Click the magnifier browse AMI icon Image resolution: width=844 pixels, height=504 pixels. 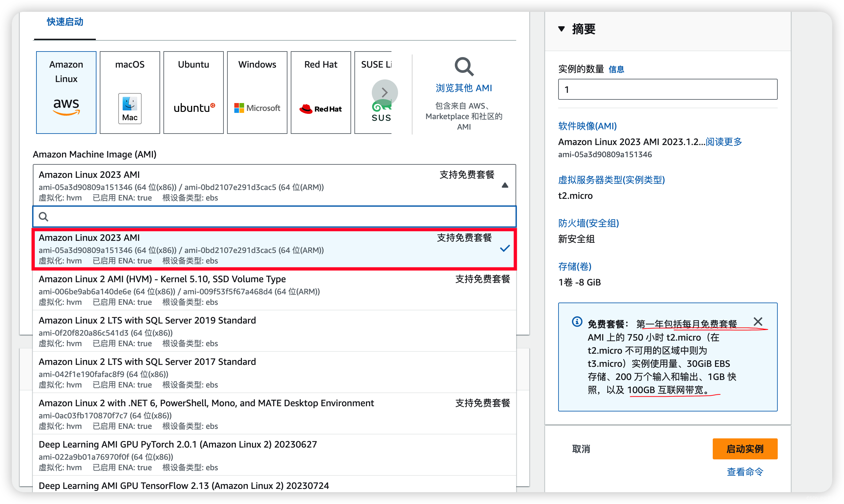pyautogui.click(x=464, y=67)
